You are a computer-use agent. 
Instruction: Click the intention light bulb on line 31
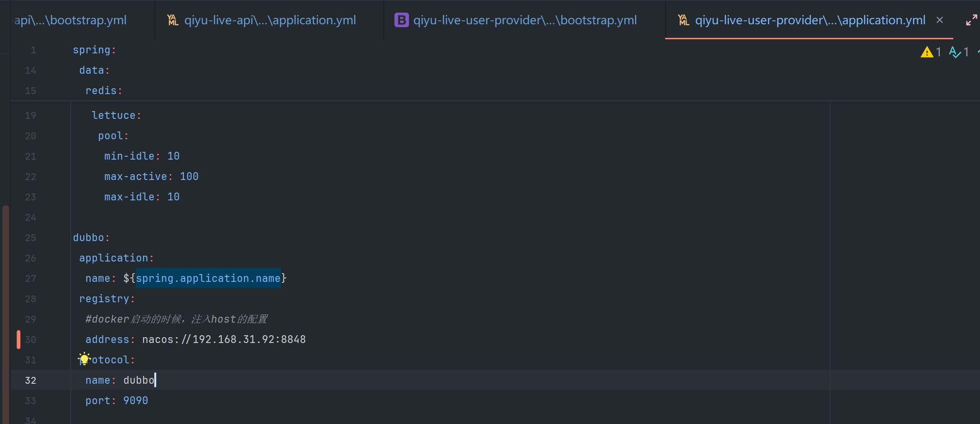point(84,359)
